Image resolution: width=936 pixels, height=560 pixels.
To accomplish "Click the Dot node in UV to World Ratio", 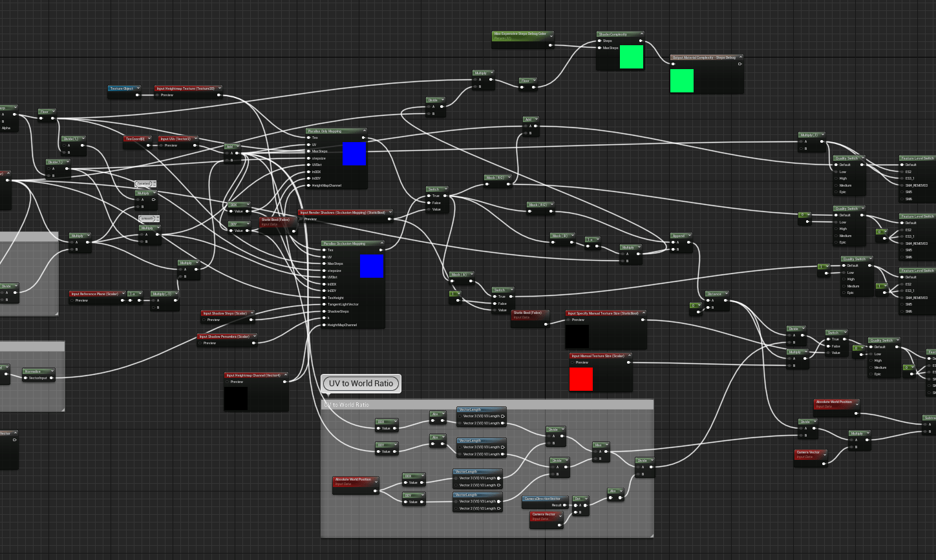I will tap(578, 499).
